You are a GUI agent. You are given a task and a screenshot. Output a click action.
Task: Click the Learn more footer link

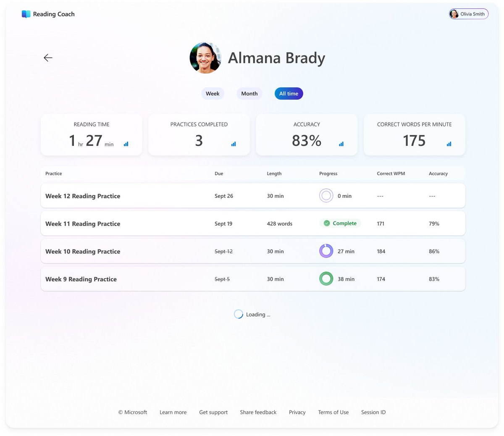click(x=173, y=412)
